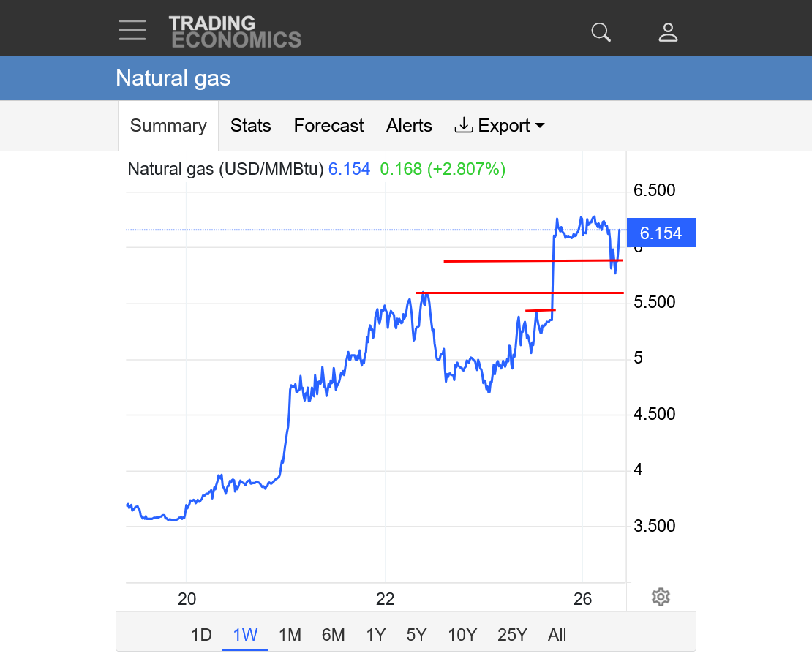The image size is (812, 659).
Task: Show the 1Y time range
Action: pyautogui.click(x=375, y=635)
